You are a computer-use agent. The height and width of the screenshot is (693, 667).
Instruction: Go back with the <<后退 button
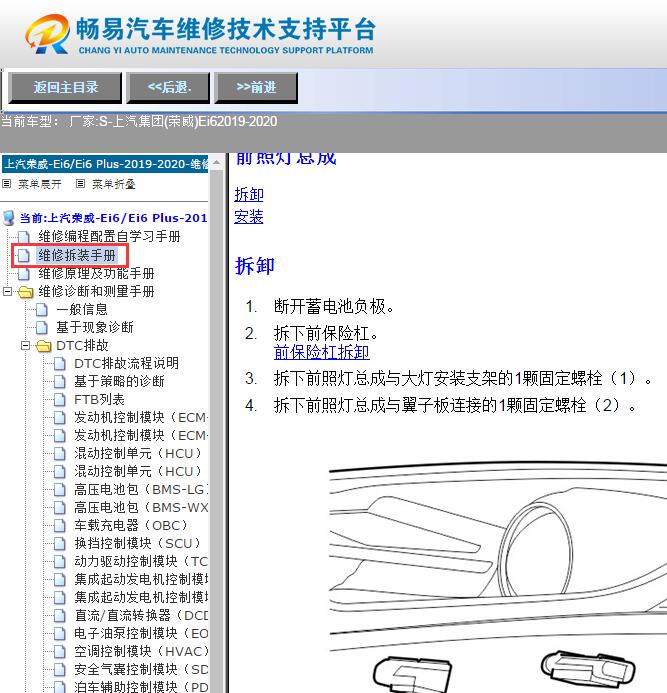click(168, 88)
